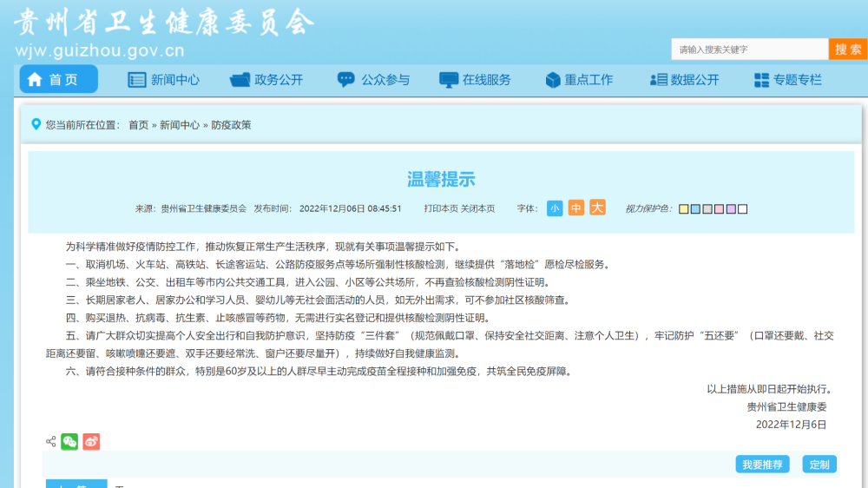Open the 数据公开 navigation menu
Viewport: 868px width, 488px height.
(x=684, y=80)
